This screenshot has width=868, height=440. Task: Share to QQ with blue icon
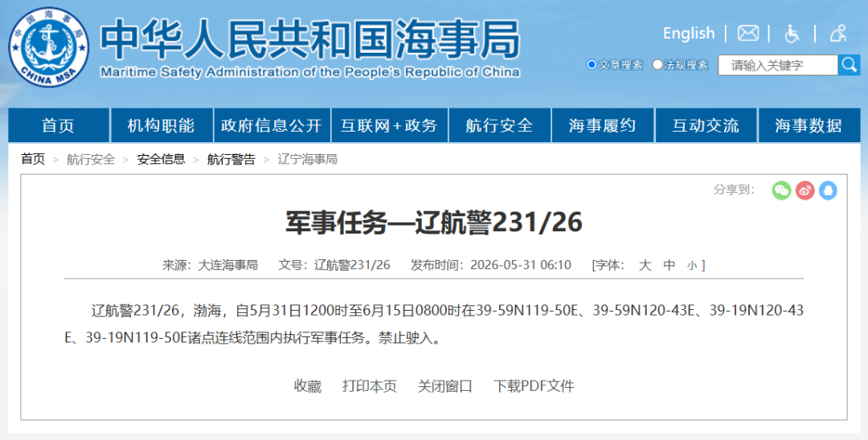[x=828, y=191]
